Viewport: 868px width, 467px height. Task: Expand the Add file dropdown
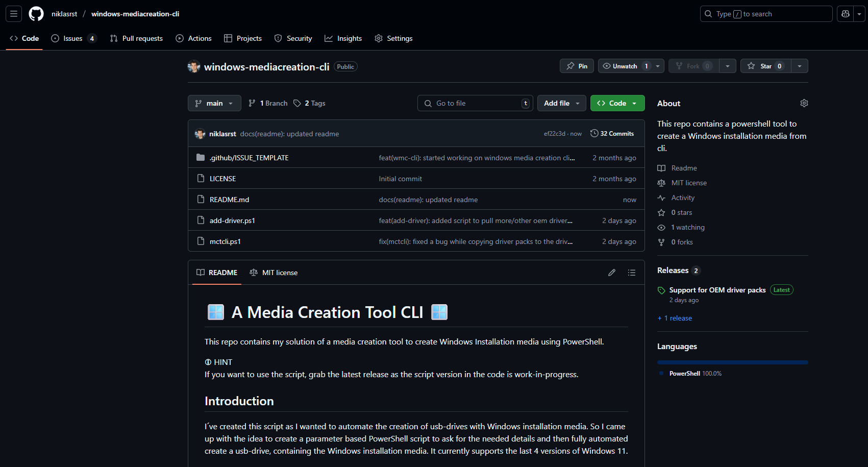pos(561,103)
